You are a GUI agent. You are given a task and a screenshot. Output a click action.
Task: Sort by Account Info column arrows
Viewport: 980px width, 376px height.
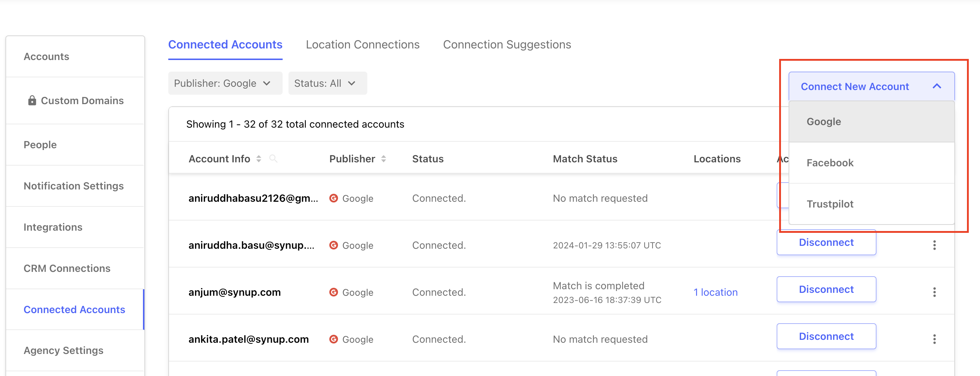[259, 159]
